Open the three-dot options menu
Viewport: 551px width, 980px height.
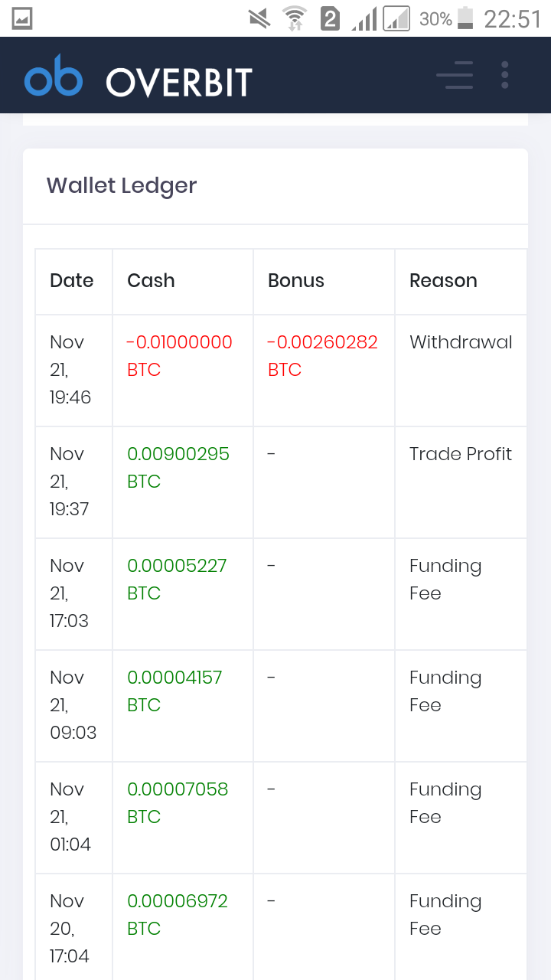(505, 75)
